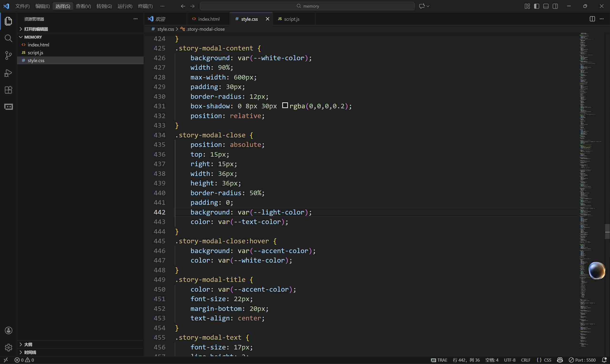
Task: Toggle the primary side bar visibility
Action: pos(536,6)
